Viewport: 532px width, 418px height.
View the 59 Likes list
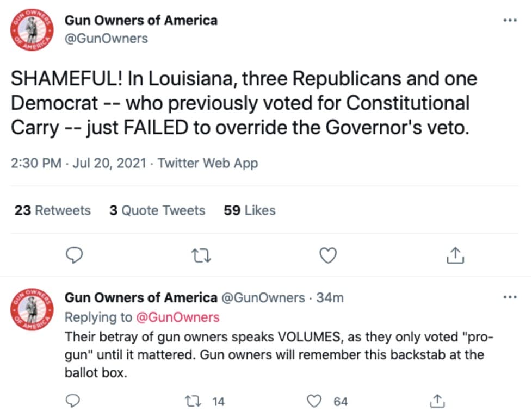click(249, 210)
